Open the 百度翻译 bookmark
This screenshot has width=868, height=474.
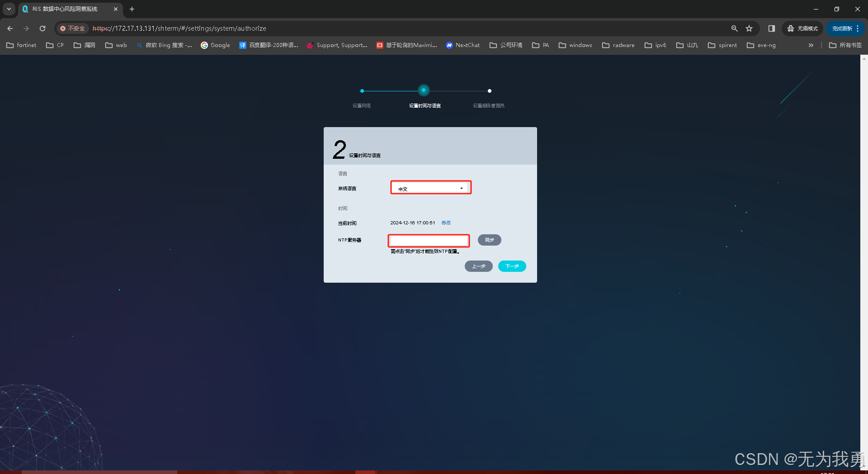click(x=269, y=45)
